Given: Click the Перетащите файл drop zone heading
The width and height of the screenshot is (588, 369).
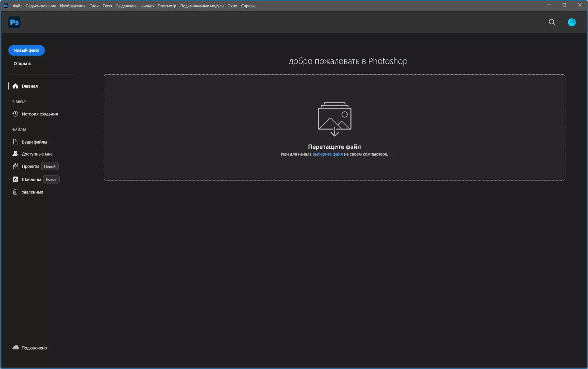Looking at the screenshot, I should point(335,147).
